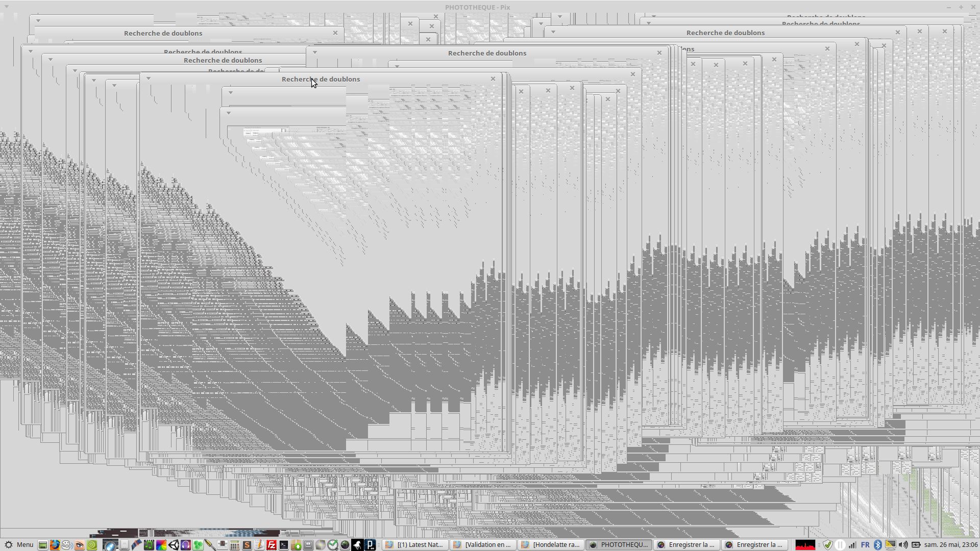Viewport: 980px width, 551px height.
Task: Click the eye-shaped launcher icon
Action: (79, 545)
